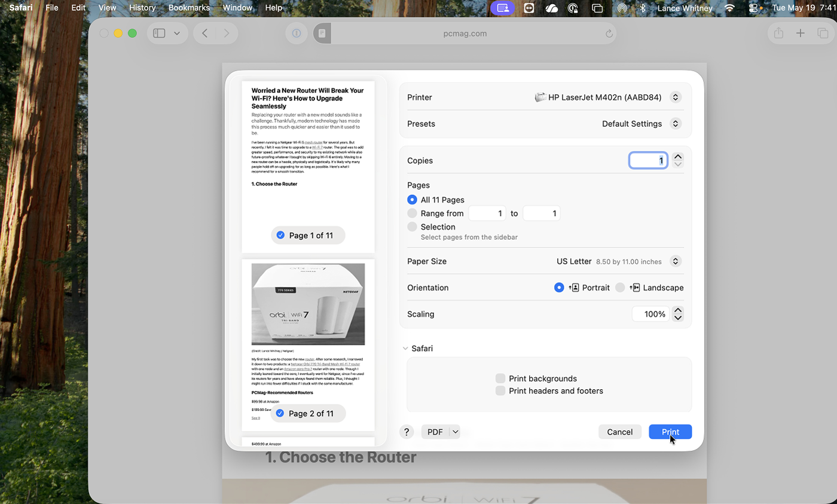This screenshot has height=504, width=837.
Task: Show Safari tab overview icon
Action: tap(823, 33)
